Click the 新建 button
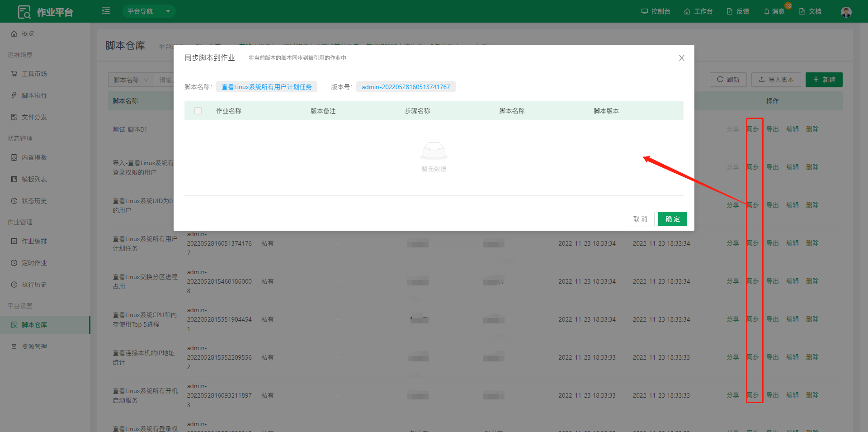Viewport: 868px width, 432px height. 824,80
